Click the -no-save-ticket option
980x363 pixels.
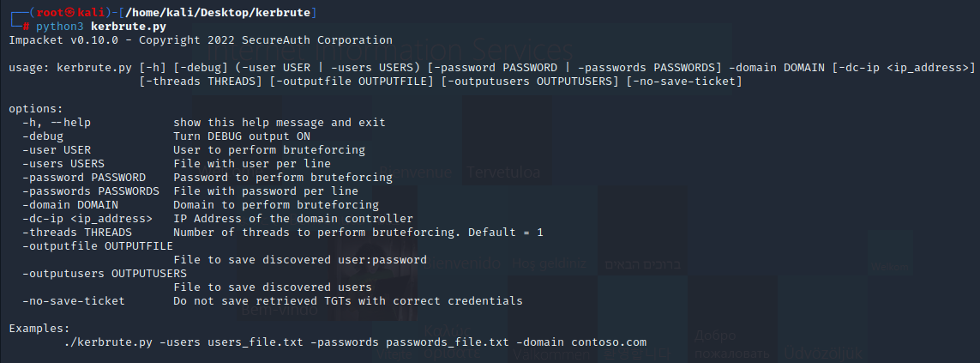[x=74, y=302]
